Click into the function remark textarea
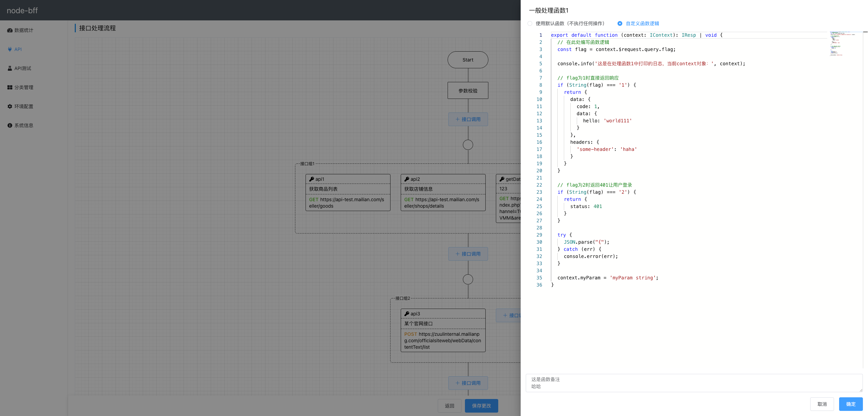The image size is (868, 416). (x=693, y=383)
